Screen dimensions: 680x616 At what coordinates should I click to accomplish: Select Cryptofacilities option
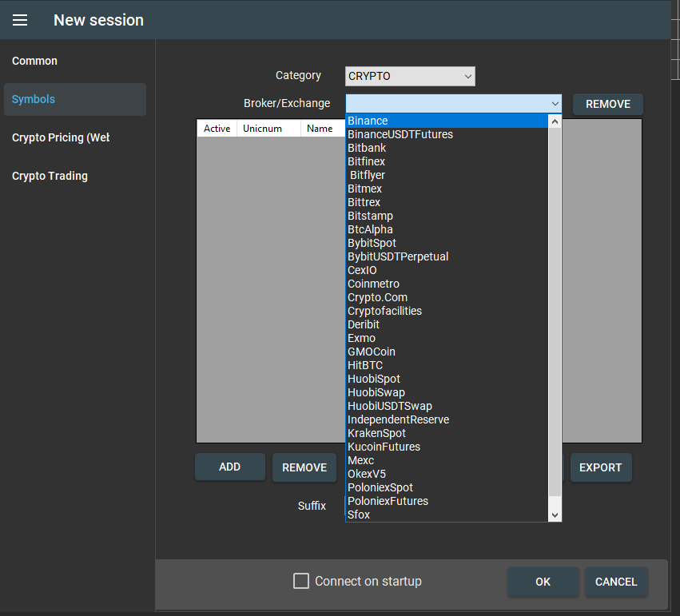(447, 311)
